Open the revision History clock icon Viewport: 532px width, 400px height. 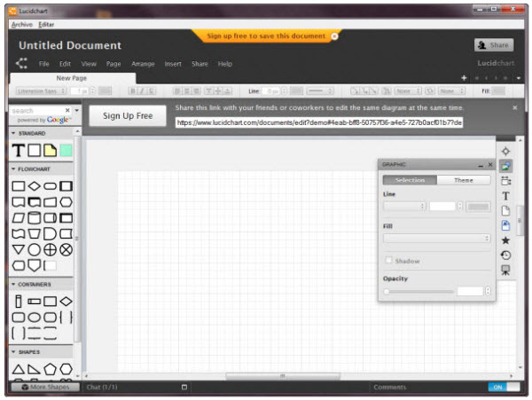(x=505, y=255)
